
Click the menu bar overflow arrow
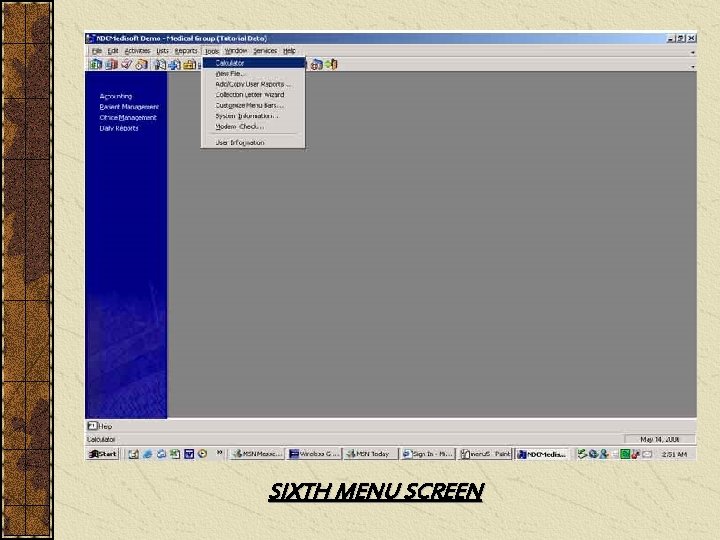click(x=692, y=52)
